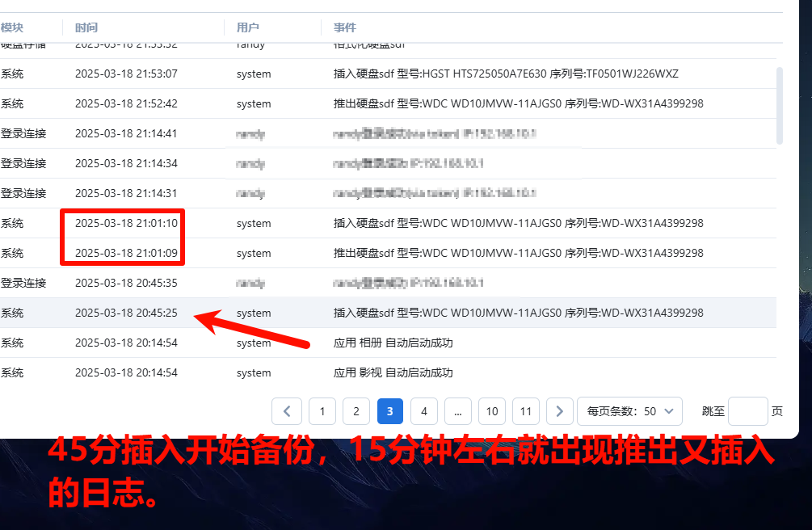Select the timestamp 2025-03-18 21:53:07

click(x=126, y=74)
